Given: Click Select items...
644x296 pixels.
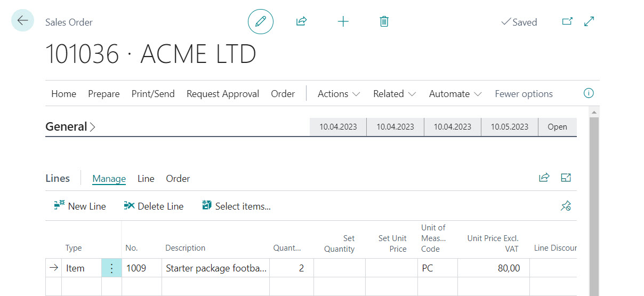Looking at the screenshot, I should [x=237, y=206].
